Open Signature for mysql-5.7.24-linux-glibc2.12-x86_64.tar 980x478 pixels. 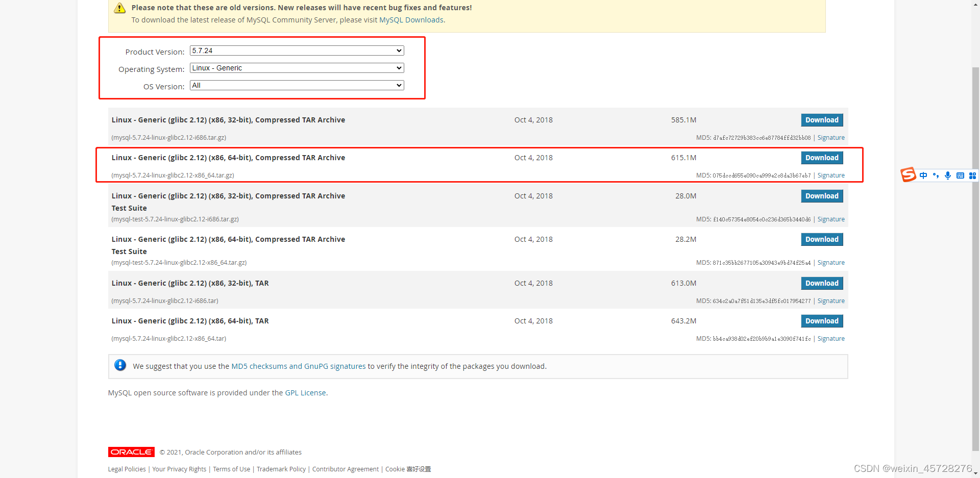click(x=831, y=339)
